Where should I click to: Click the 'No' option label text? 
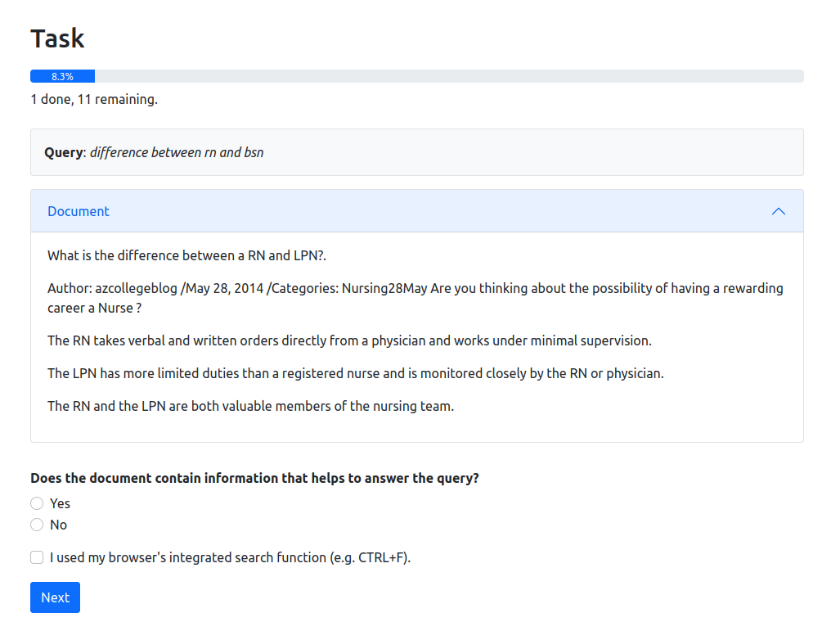tap(58, 525)
